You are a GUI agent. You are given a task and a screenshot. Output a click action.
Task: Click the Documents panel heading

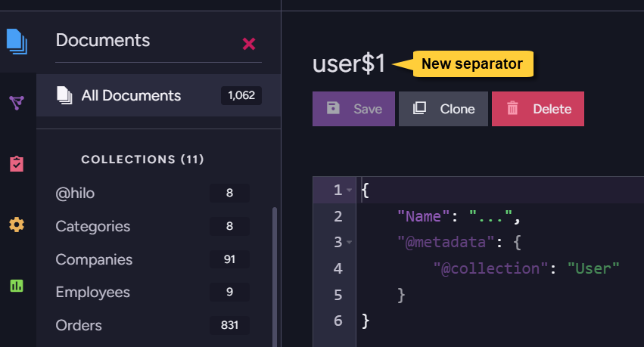point(103,40)
